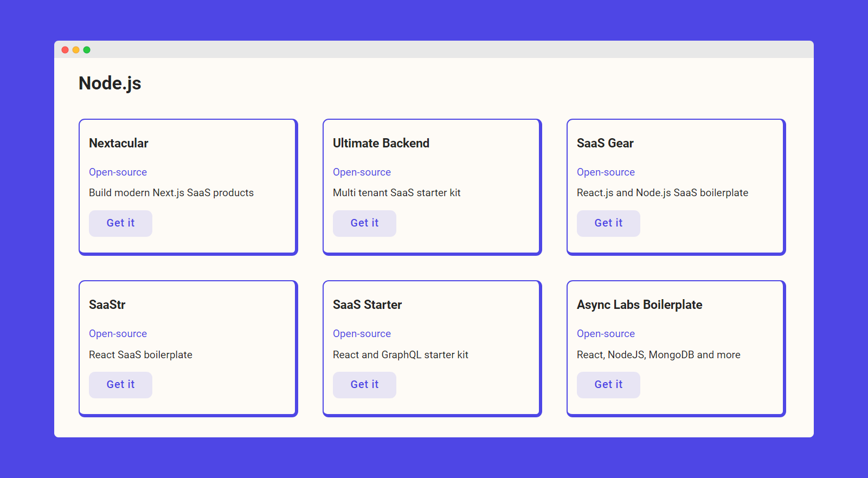The width and height of the screenshot is (868, 478).
Task: Click Get it under Ultimate Backend
Action: coord(364,223)
